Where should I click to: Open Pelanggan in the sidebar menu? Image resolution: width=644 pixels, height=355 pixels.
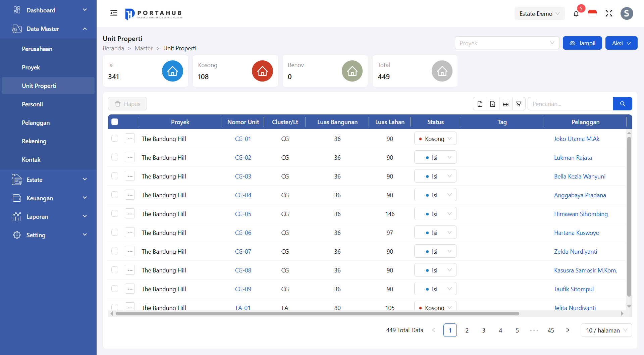point(36,123)
